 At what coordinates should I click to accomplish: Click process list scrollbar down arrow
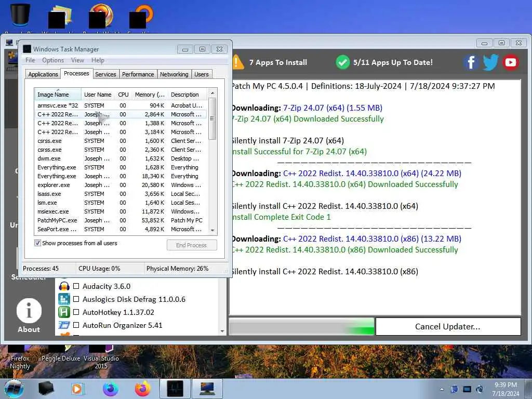coord(212,230)
